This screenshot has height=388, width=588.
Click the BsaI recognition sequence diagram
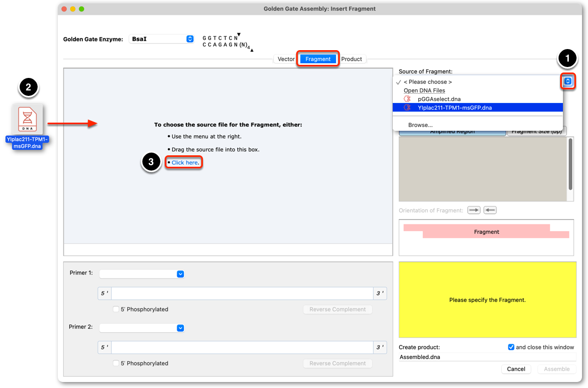227,42
